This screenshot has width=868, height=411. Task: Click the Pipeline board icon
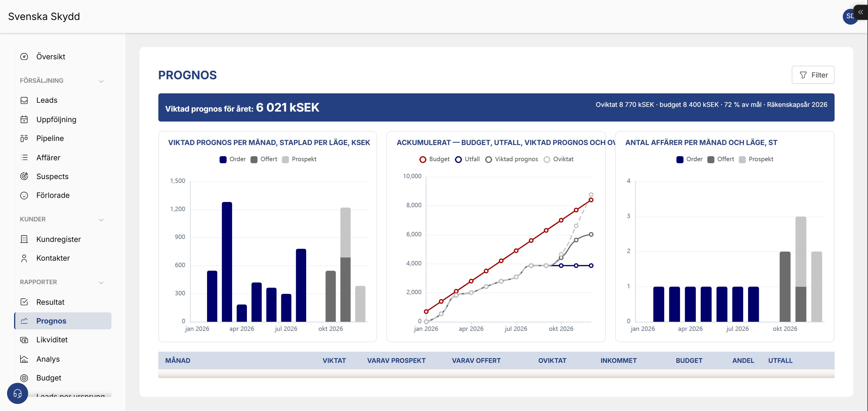coord(24,138)
